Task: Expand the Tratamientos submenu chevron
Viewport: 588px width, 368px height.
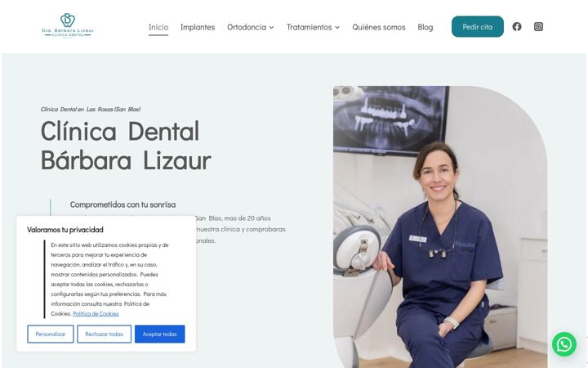Action: pyautogui.click(x=337, y=28)
